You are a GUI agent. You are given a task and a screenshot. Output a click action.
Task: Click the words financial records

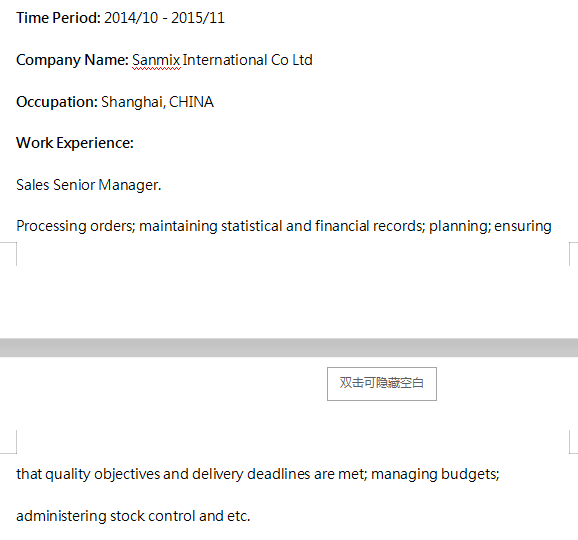pos(370,226)
